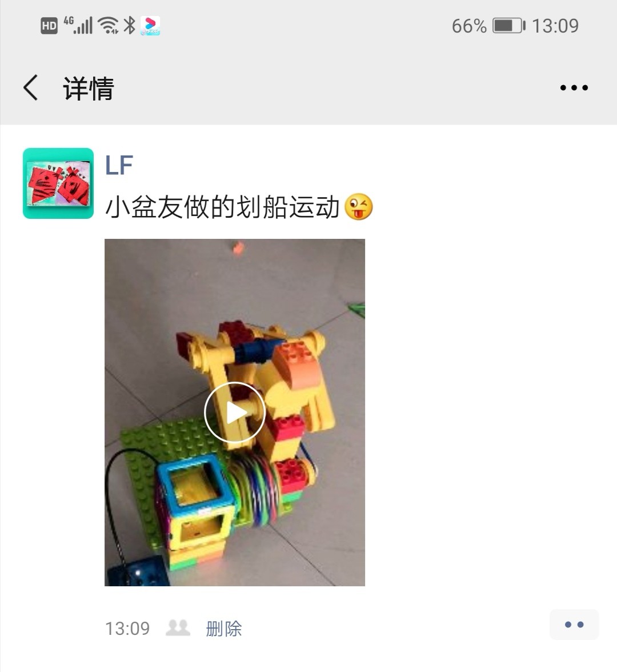
Task: Tap the post caption text 小盆友做的划船运动
Action: click(222, 207)
